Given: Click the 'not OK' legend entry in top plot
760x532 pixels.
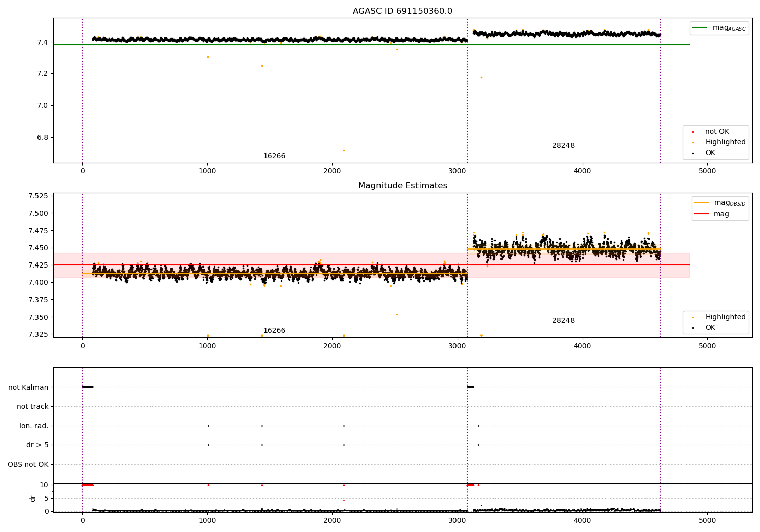Looking at the screenshot, I should click(717, 132).
